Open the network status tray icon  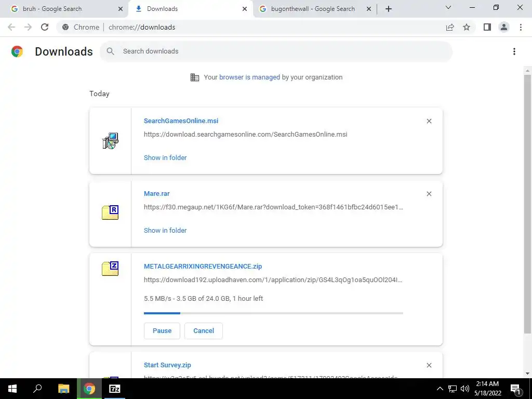pyautogui.click(x=453, y=389)
